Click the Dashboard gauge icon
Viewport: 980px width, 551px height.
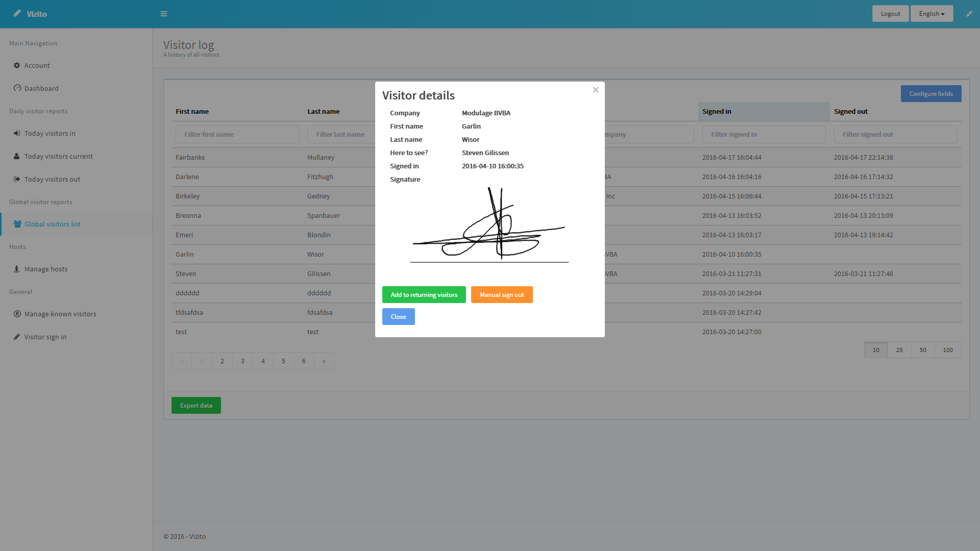pyautogui.click(x=17, y=88)
